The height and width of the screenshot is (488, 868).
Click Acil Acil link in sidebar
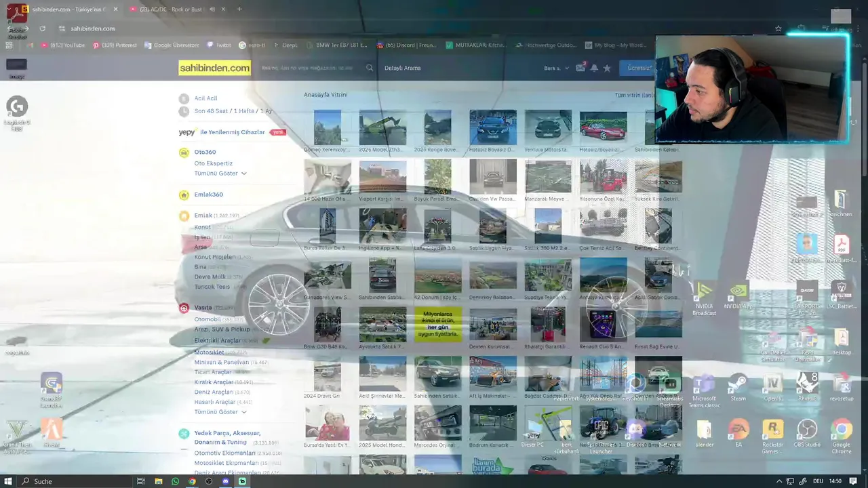point(206,98)
